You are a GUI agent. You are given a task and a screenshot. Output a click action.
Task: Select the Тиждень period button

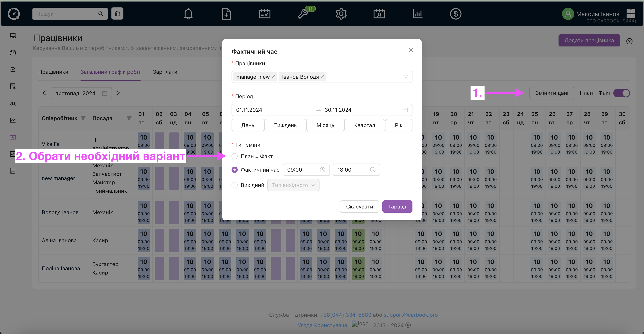(x=285, y=125)
